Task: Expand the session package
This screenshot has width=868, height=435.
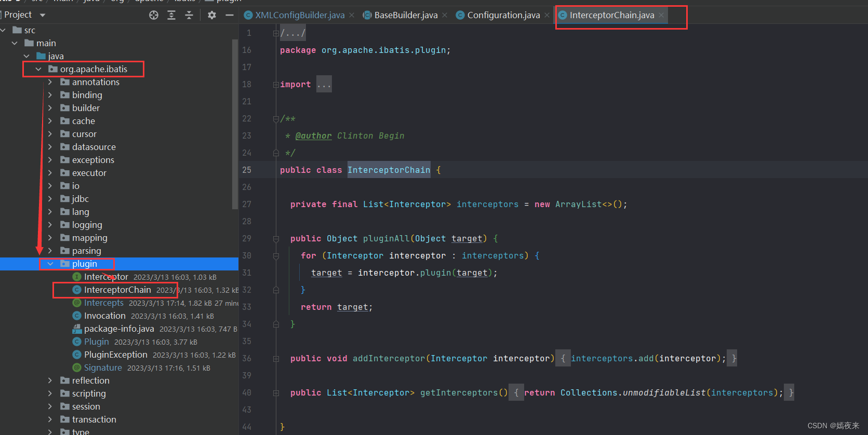Action: click(50, 406)
